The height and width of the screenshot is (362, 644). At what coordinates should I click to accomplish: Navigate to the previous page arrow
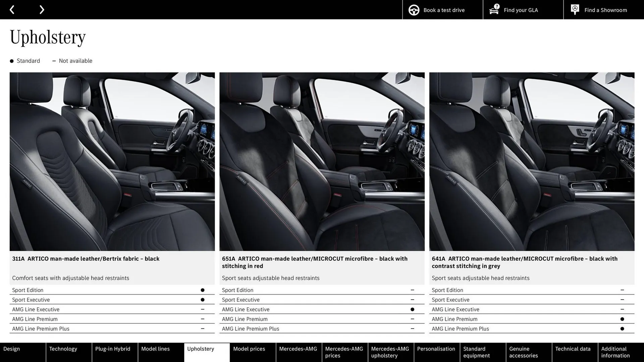[x=12, y=9]
